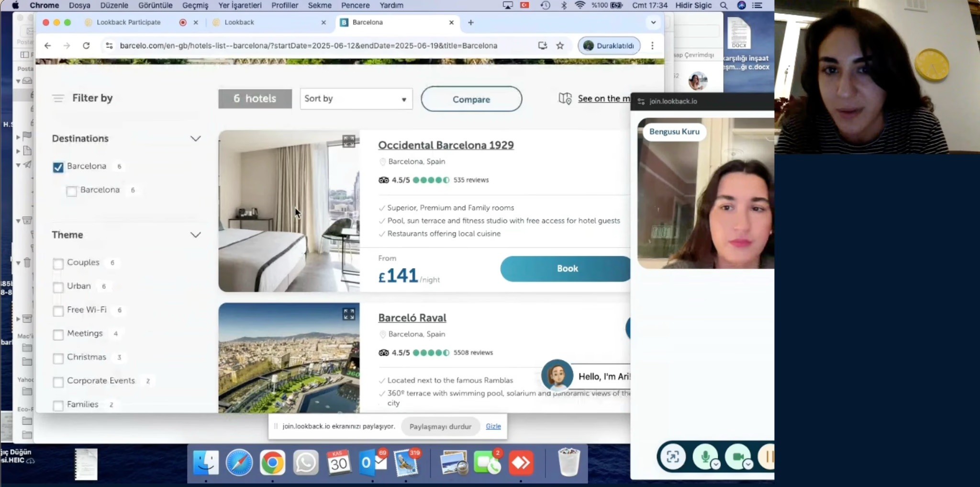
Task: Toggle Lookback microphone button
Action: pos(705,456)
